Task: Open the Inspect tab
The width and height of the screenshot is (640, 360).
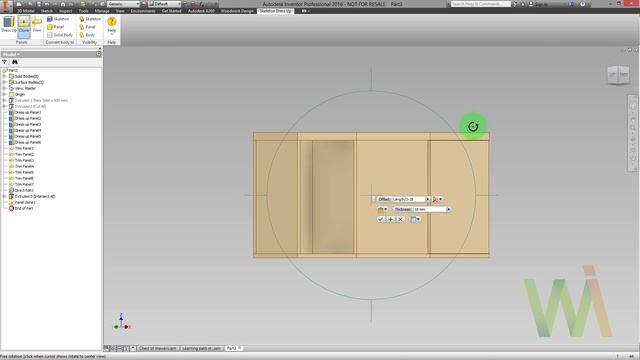Action: (65, 11)
